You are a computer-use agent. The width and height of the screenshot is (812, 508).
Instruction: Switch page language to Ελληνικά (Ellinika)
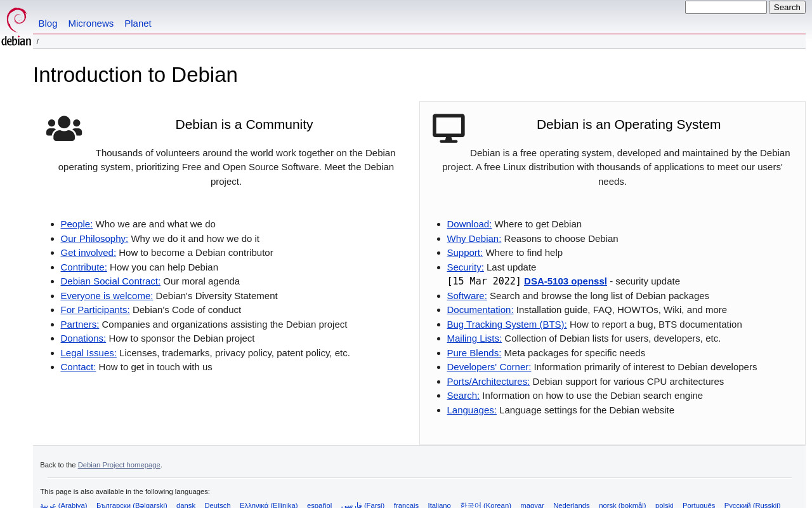268,505
